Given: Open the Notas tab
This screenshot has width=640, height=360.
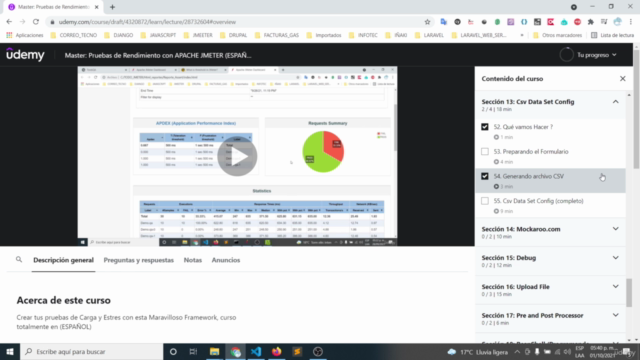Looking at the screenshot, I should click(x=193, y=260).
